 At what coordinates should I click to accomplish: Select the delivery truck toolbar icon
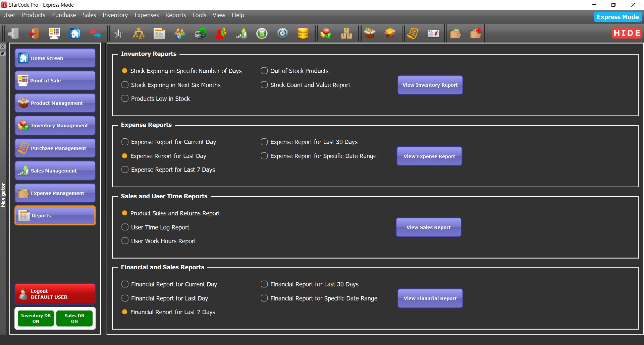(200, 33)
